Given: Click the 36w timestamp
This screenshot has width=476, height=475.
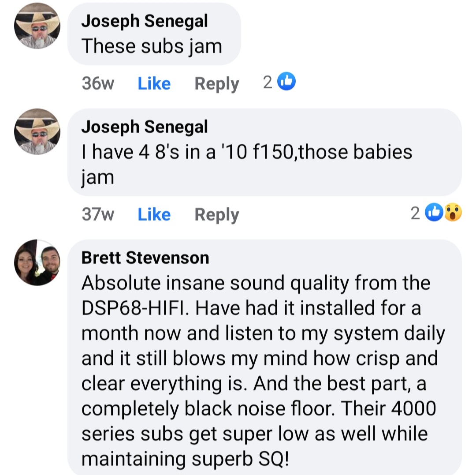Looking at the screenshot, I should coord(98,83).
